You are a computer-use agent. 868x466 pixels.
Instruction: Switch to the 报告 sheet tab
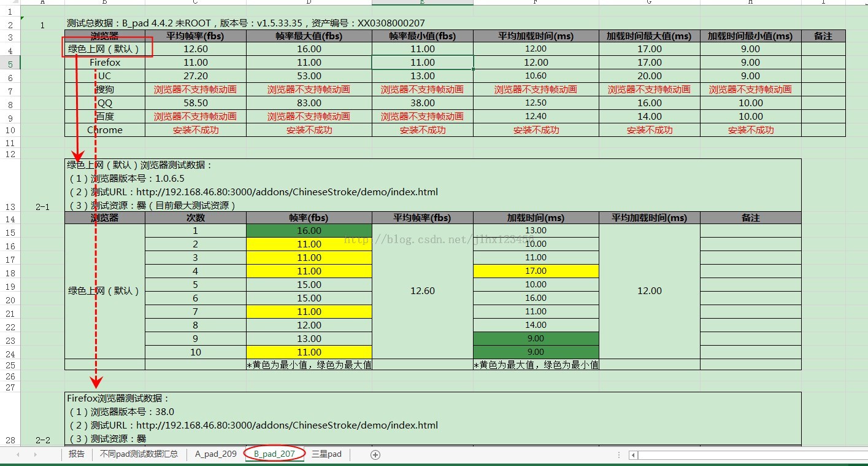coord(77,454)
